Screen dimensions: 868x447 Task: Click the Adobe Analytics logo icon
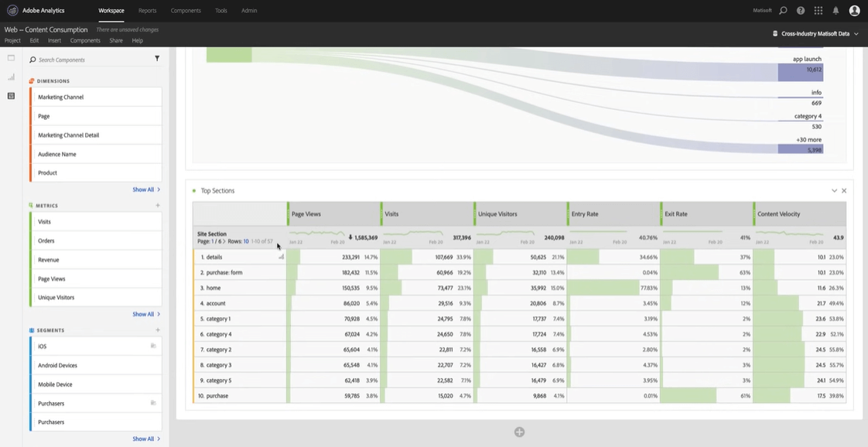(12, 11)
